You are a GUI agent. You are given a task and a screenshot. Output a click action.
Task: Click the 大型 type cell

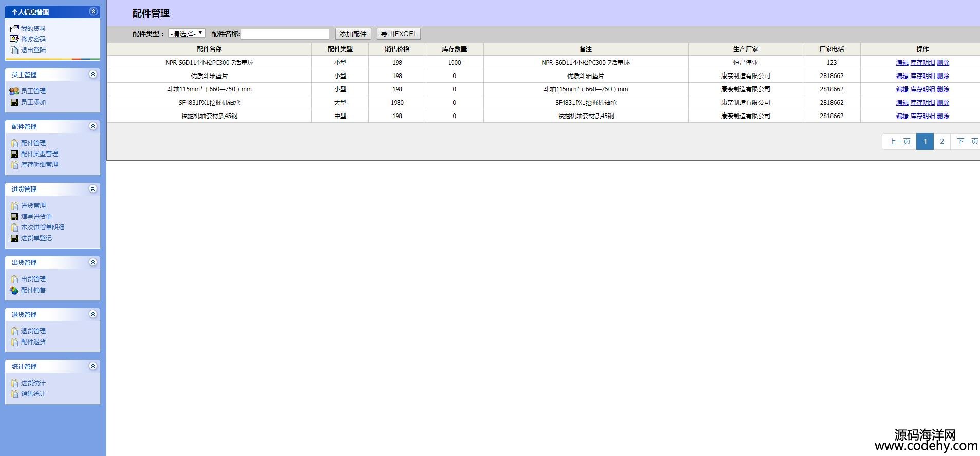tap(340, 103)
